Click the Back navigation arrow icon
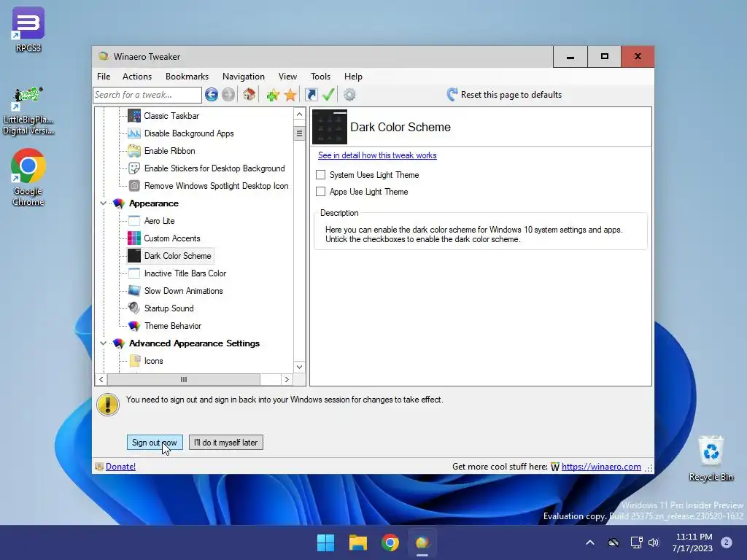747x560 pixels. 212,95
